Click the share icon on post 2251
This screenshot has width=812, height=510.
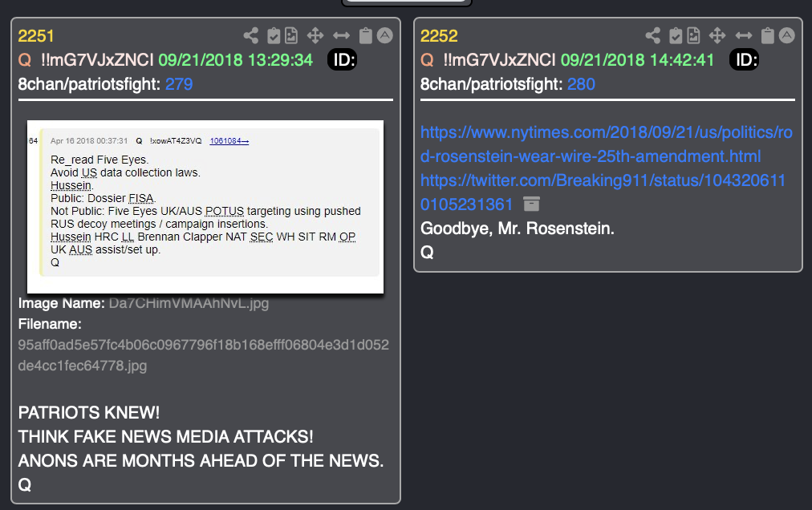(250, 36)
